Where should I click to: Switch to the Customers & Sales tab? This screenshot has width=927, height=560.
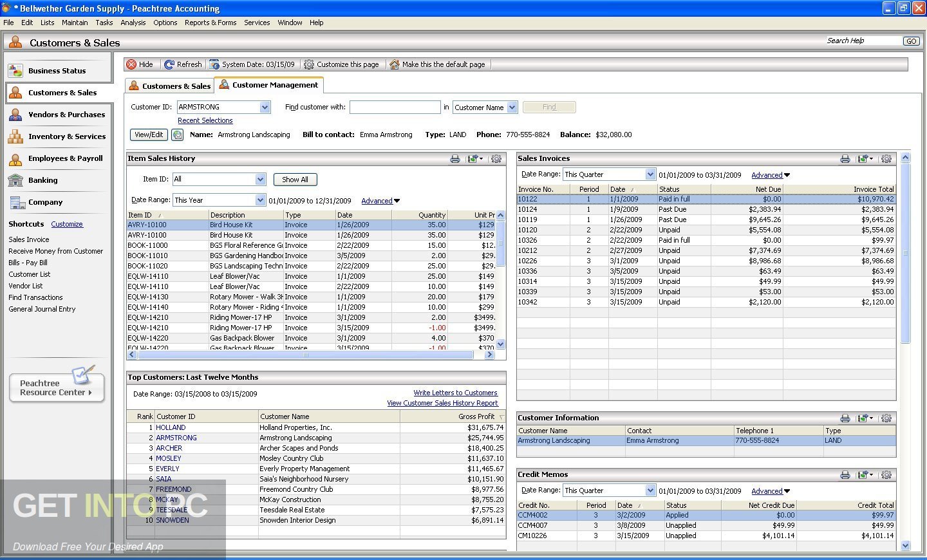point(169,86)
